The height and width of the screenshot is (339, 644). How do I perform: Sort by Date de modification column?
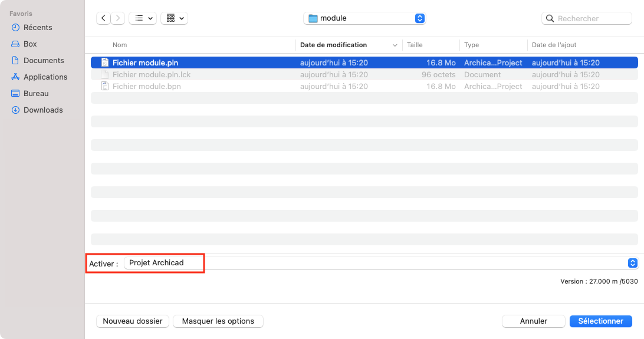click(x=334, y=45)
